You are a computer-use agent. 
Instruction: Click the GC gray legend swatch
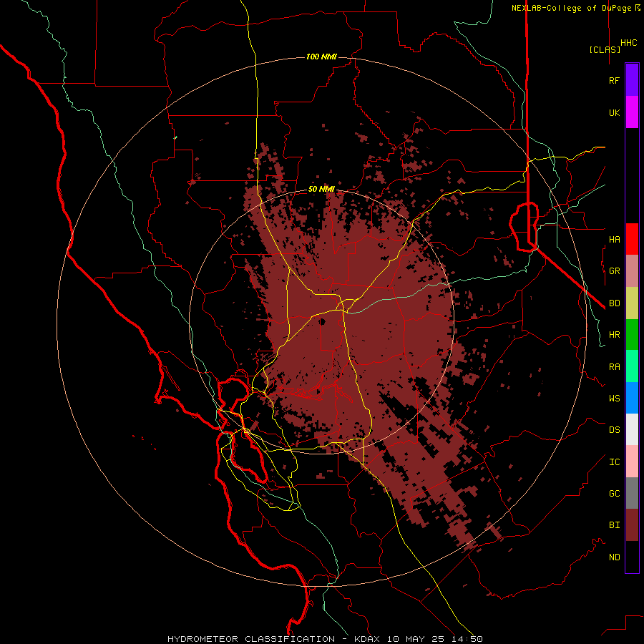tap(632, 493)
